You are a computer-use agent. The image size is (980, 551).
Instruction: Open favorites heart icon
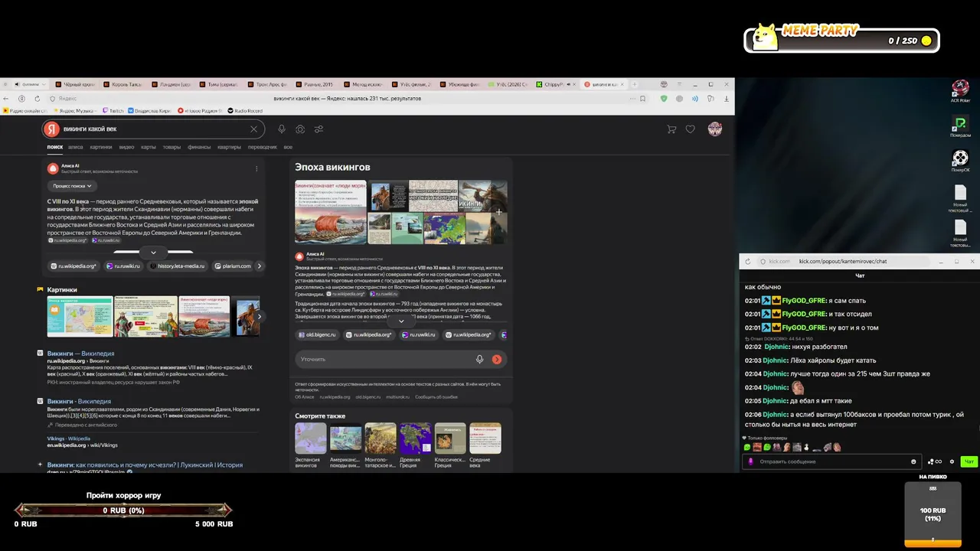(690, 129)
